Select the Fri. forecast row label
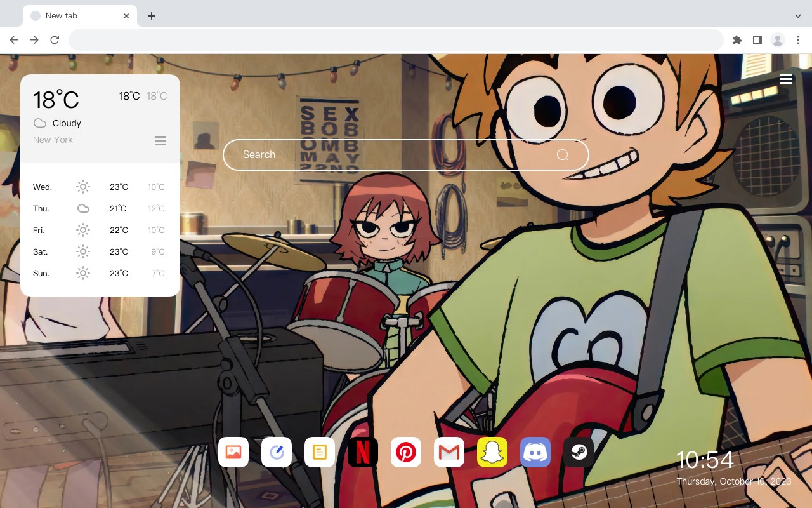Image resolution: width=812 pixels, height=508 pixels. point(39,230)
